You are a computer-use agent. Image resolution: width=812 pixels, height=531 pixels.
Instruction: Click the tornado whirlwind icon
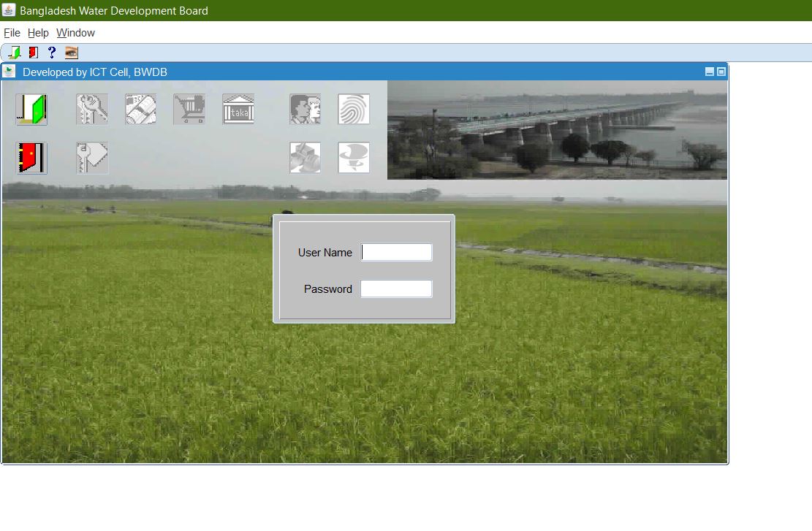pyautogui.click(x=354, y=158)
